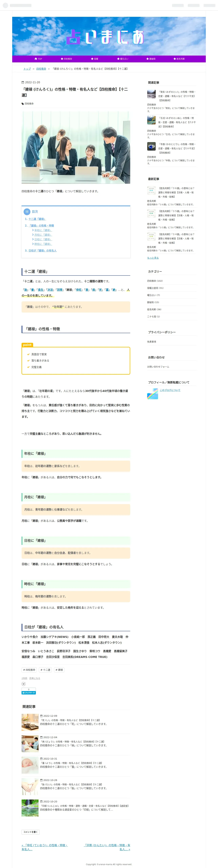The width and height of the screenshot is (218, 868).
Task: Jump to 日柱が「建禄」の有名人 contents entry
Action: [42, 251]
